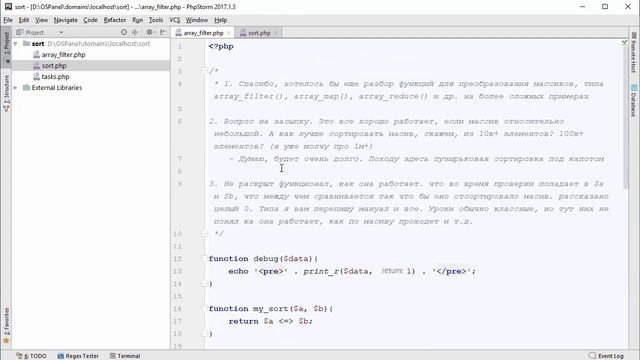
Task: Expand External Libraries node
Action: (16, 87)
